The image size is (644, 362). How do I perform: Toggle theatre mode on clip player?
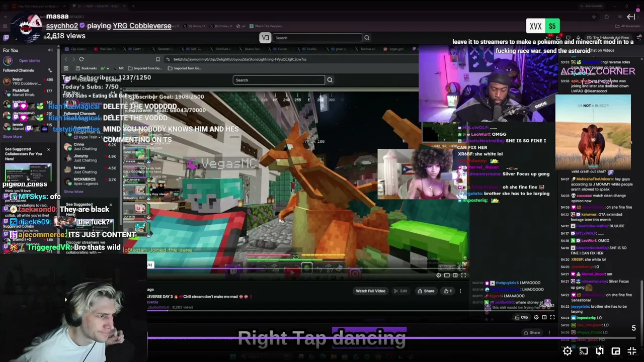[455, 275]
